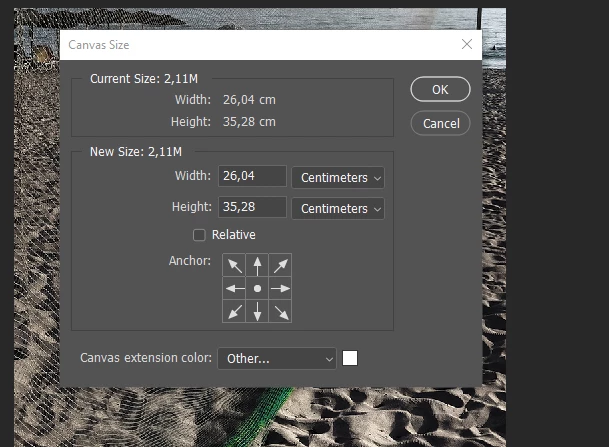
Task: Open the Height units Centimeters dropdown
Action: coord(338,209)
